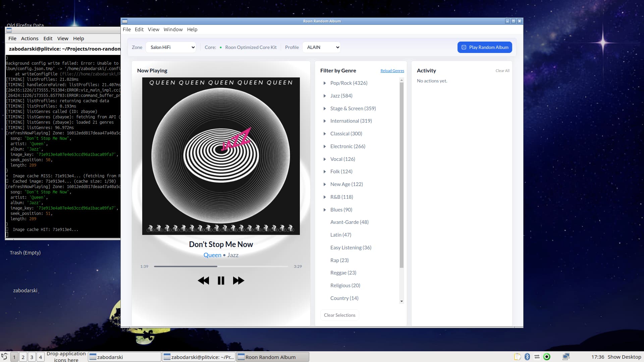Click the Roon Random Album taskbar button
The image size is (644, 362).
click(273, 357)
